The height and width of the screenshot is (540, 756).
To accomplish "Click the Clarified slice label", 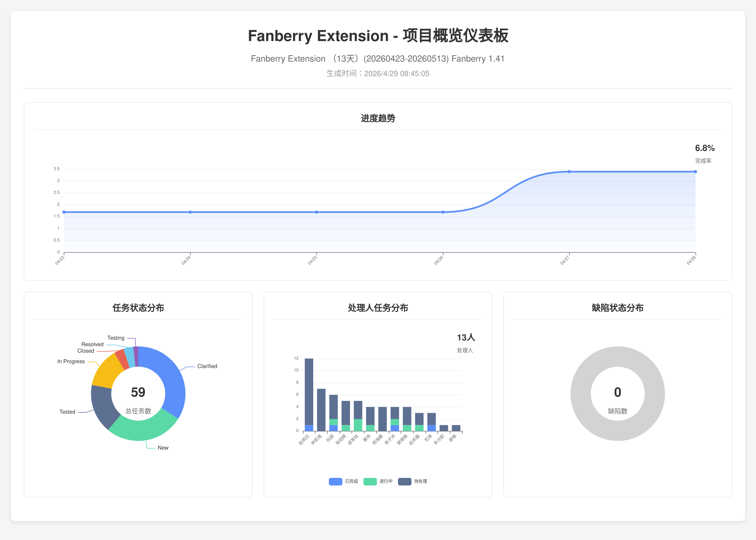I will (x=207, y=366).
